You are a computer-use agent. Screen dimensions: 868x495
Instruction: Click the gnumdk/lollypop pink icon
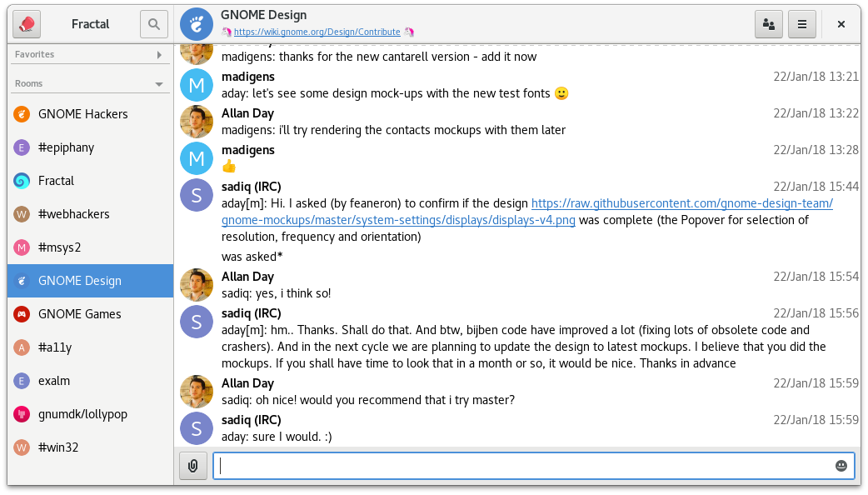[x=22, y=413]
